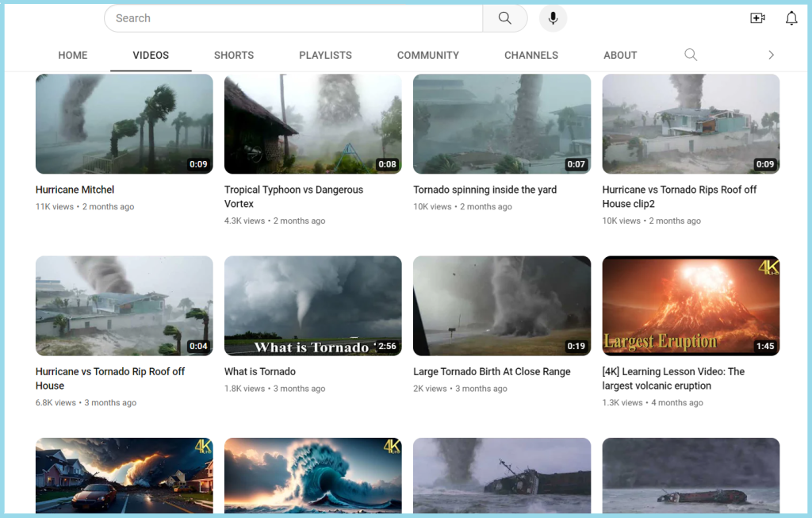Image resolution: width=812 pixels, height=518 pixels.
Task: Play Tornado spinning inside the yard thumbnail
Action: pyautogui.click(x=502, y=124)
